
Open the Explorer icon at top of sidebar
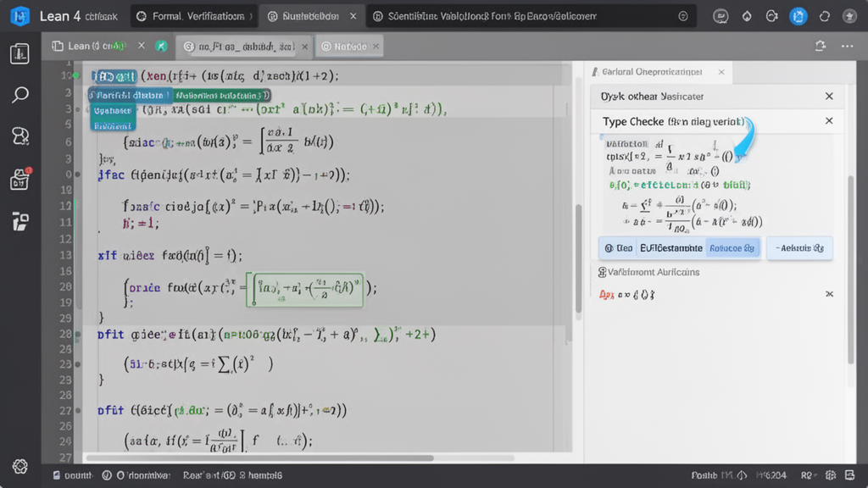click(x=20, y=53)
